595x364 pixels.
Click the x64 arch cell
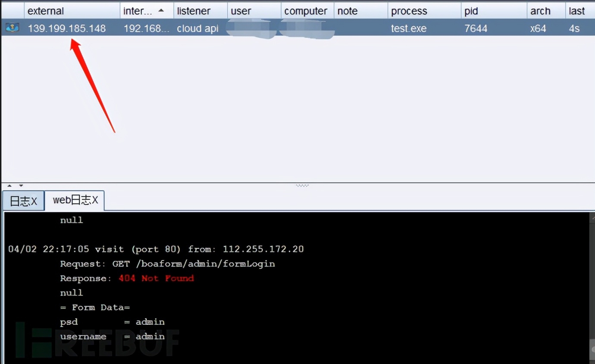point(538,28)
